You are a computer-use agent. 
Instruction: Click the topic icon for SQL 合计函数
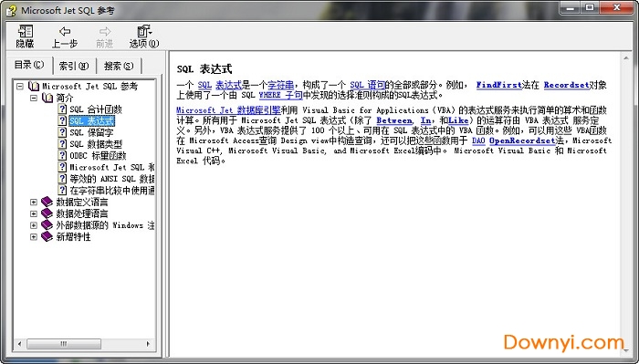tap(62, 109)
